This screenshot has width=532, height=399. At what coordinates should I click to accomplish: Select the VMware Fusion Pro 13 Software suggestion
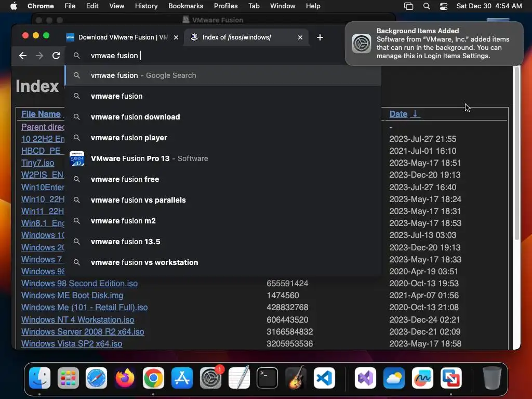click(223, 158)
